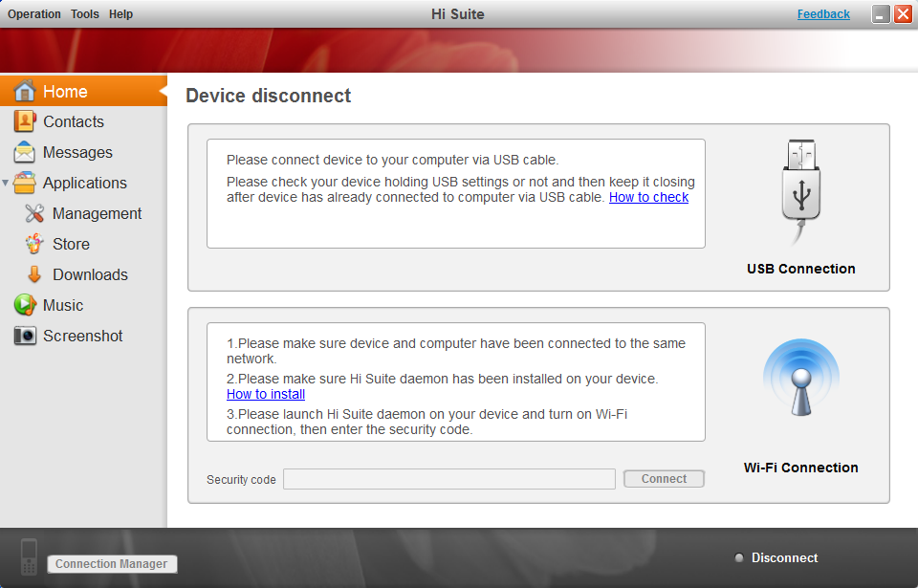Image resolution: width=918 pixels, height=588 pixels.
Task: Open the Applications suitcase icon
Action: pos(25,183)
